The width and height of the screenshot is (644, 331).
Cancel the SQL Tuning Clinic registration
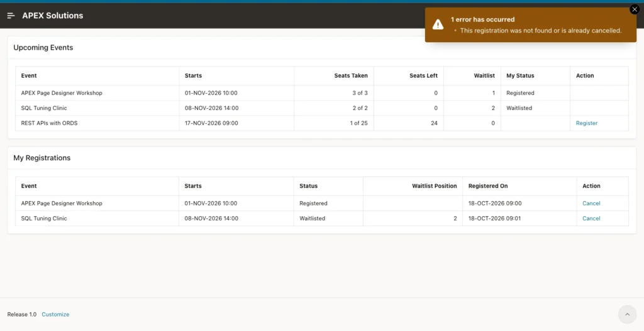point(591,219)
